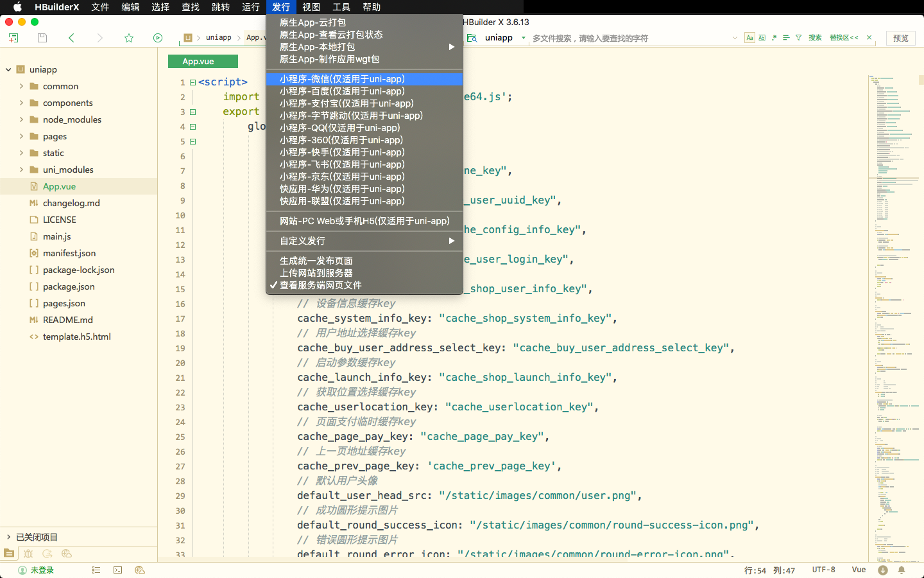Toggle regular expression search option
The image size is (924, 578).
pos(774,38)
